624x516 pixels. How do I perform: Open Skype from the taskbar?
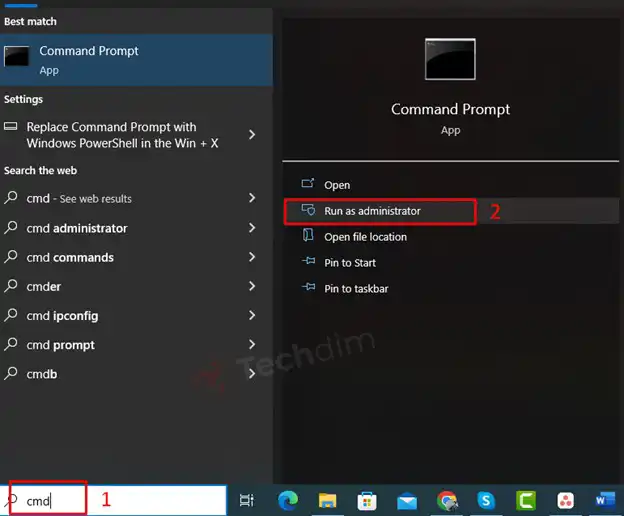coord(486,499)
